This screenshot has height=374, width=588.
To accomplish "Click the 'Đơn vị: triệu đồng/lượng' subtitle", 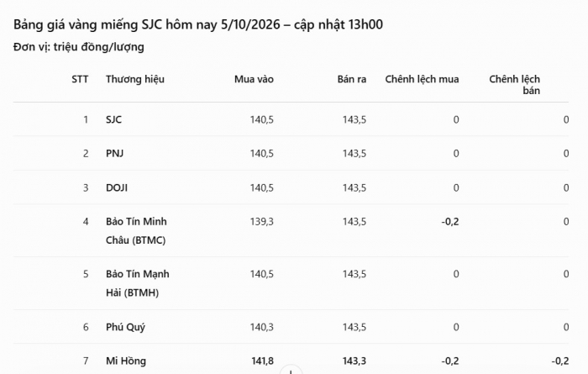I will pos(79,47).
